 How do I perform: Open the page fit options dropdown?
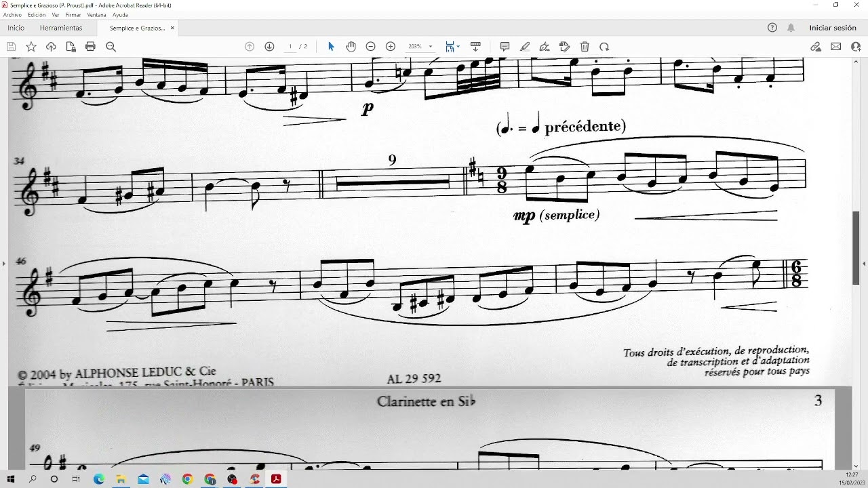pyautogui.click(x=452, y=47)
